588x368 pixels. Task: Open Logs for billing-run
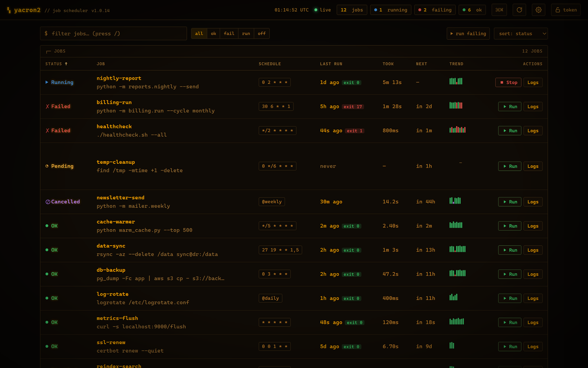coord(533,107)
